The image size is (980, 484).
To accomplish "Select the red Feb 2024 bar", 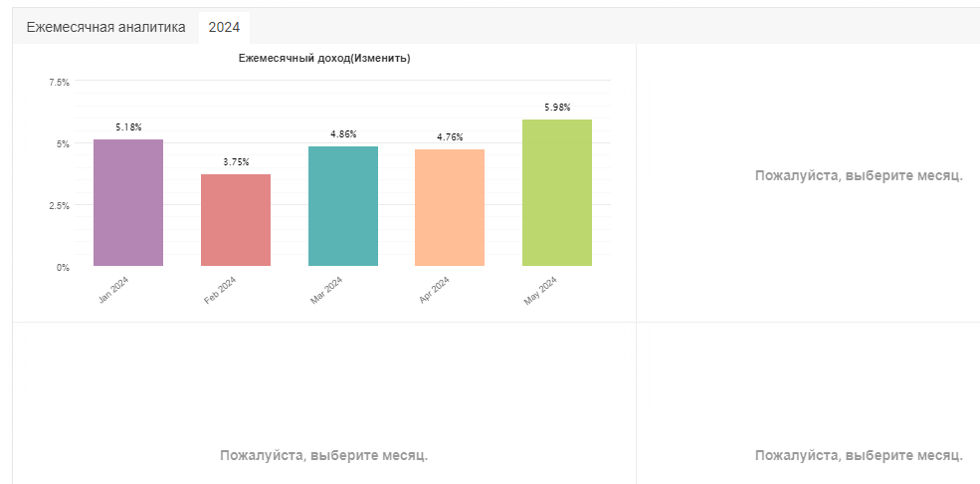I will click(236, 220).
